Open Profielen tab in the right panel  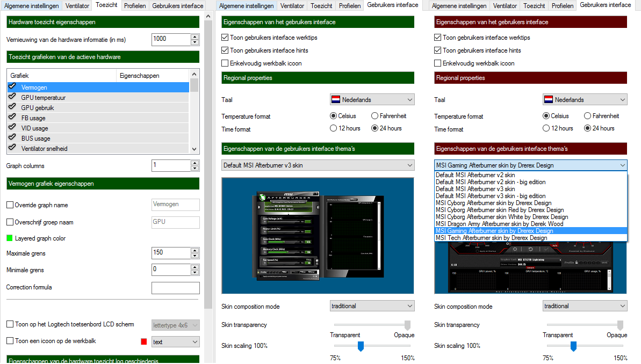click(563, 6)
